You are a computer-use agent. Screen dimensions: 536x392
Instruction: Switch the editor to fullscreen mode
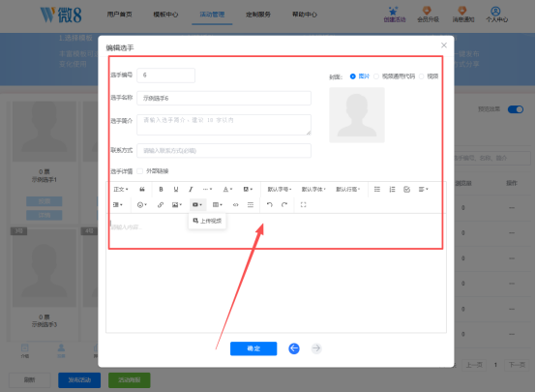point(303,205)
